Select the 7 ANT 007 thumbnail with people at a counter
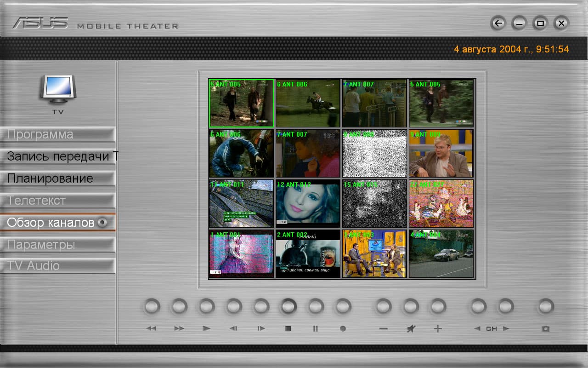 pyautogui.click(x=374, y=103)
